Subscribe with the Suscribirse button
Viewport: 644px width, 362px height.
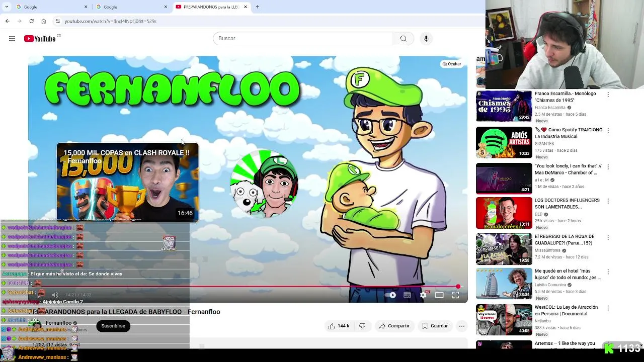[113, 326]
